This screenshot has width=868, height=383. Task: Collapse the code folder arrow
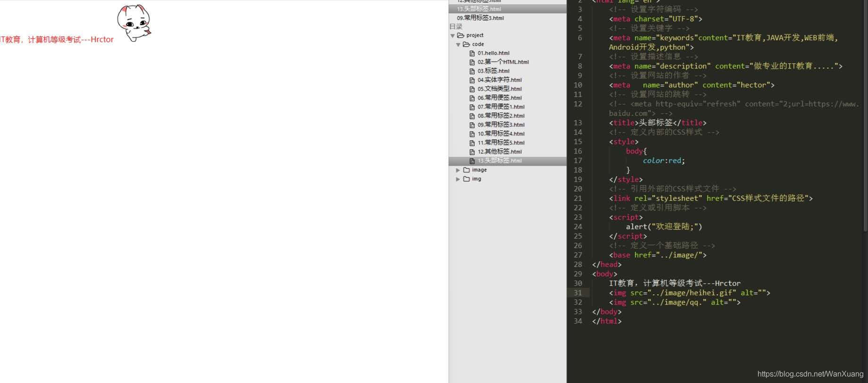click(x=458, y=44)
